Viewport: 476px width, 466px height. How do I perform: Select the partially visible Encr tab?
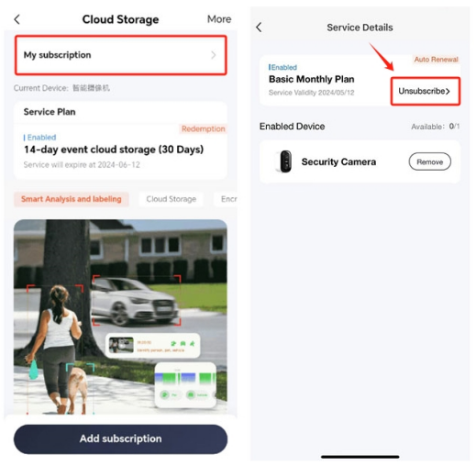click(x=227, y=199)
